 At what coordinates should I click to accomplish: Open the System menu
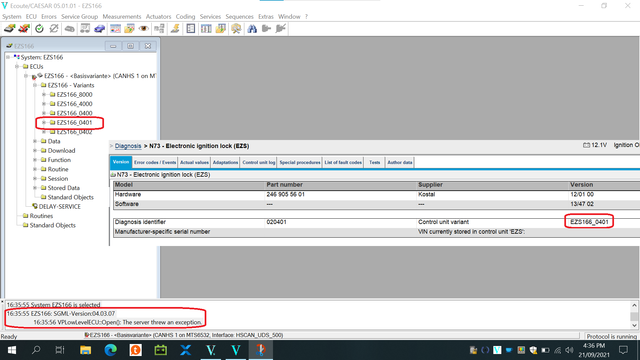click(11, 17)
